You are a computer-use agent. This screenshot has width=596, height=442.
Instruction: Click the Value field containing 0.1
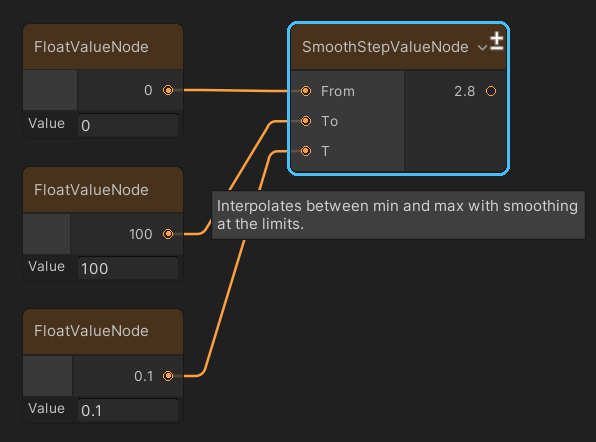point(128,410)
